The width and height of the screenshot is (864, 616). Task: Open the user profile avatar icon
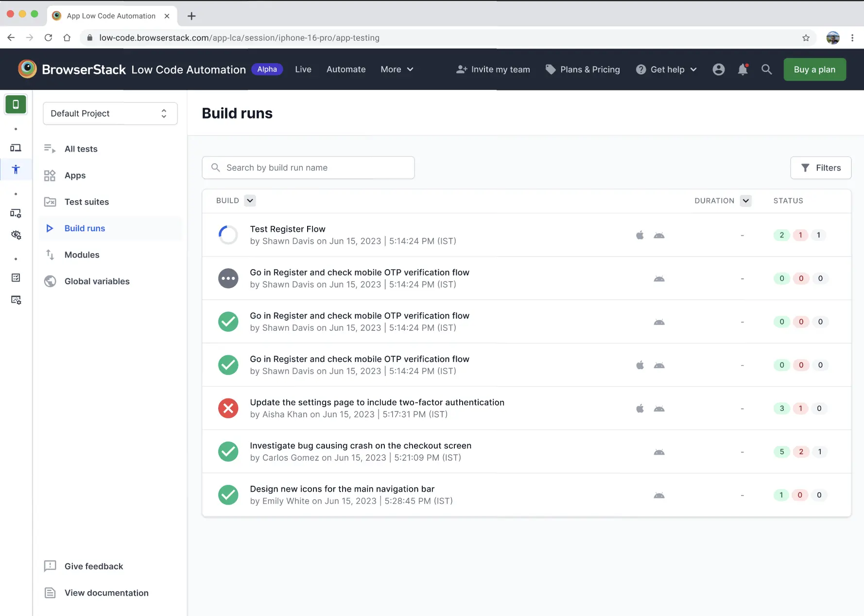click(719, 69)
